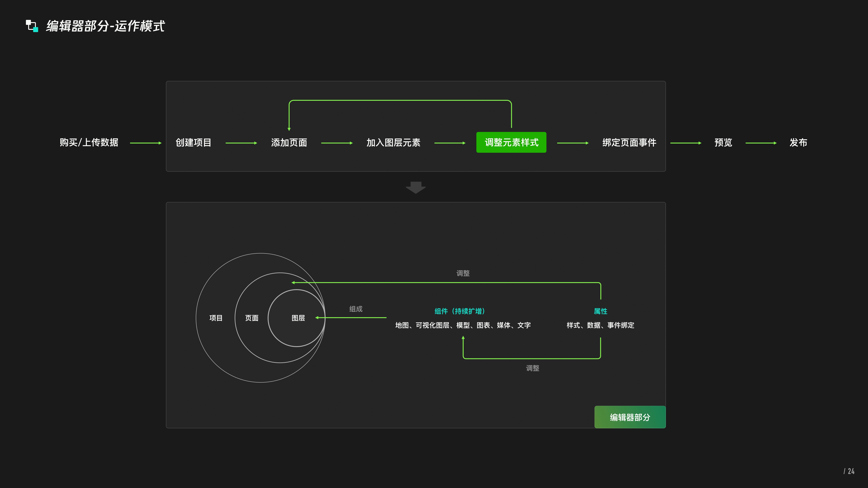Select the 加入图层元素 step
The image size is (868, 488).
pos(393,142)
